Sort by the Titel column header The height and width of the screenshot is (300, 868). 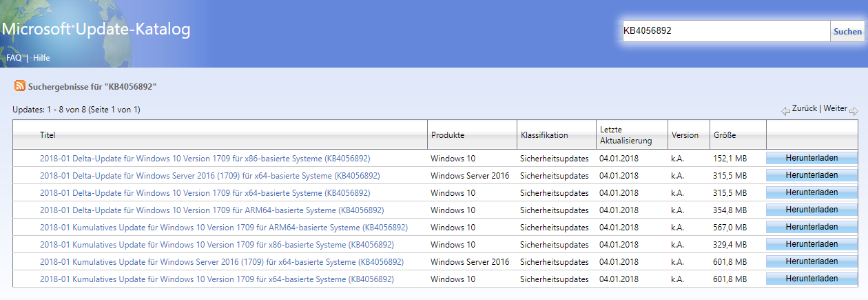pyautogui.click(x=48, y=135)
